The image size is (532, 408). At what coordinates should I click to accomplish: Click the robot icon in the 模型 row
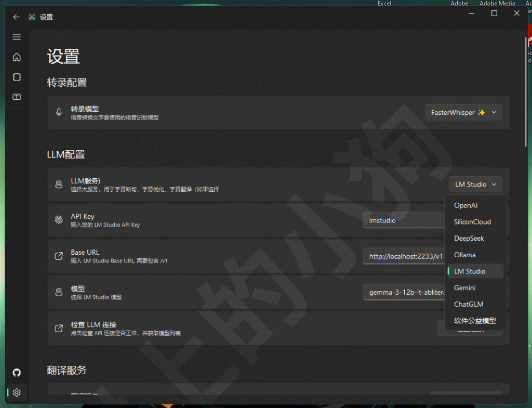tap(59, 292)
